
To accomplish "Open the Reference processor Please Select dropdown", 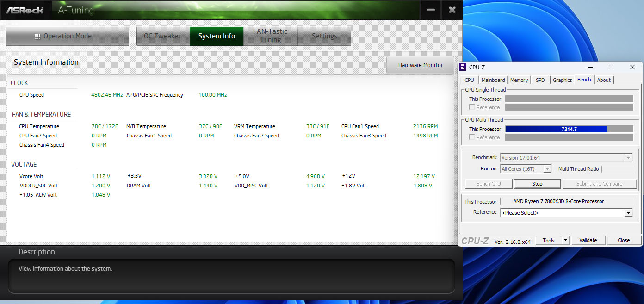I will [x=566, y=213].
